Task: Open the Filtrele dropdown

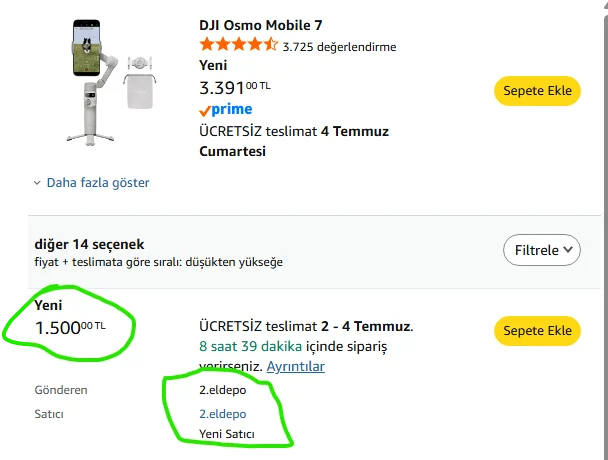Action: point(542,250)
